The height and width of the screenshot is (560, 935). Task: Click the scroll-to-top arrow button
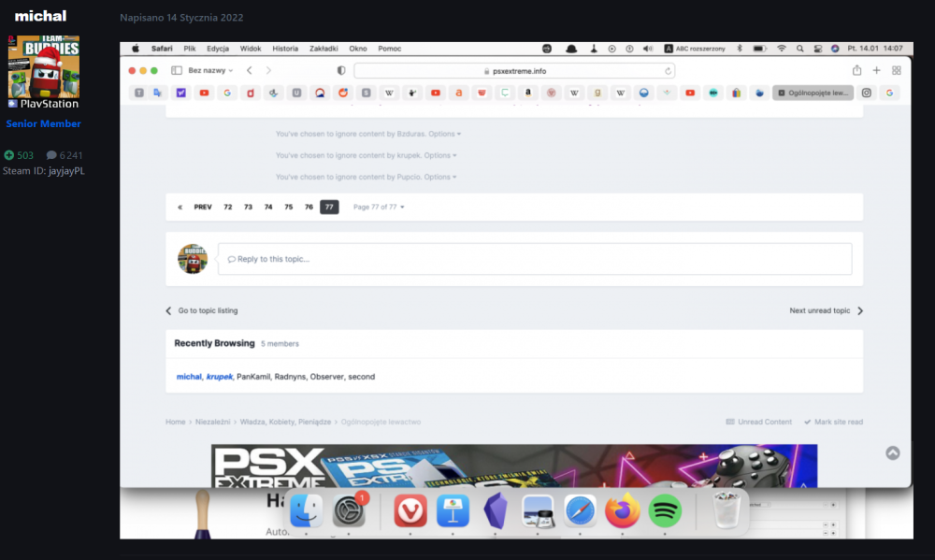coord(893,452)
